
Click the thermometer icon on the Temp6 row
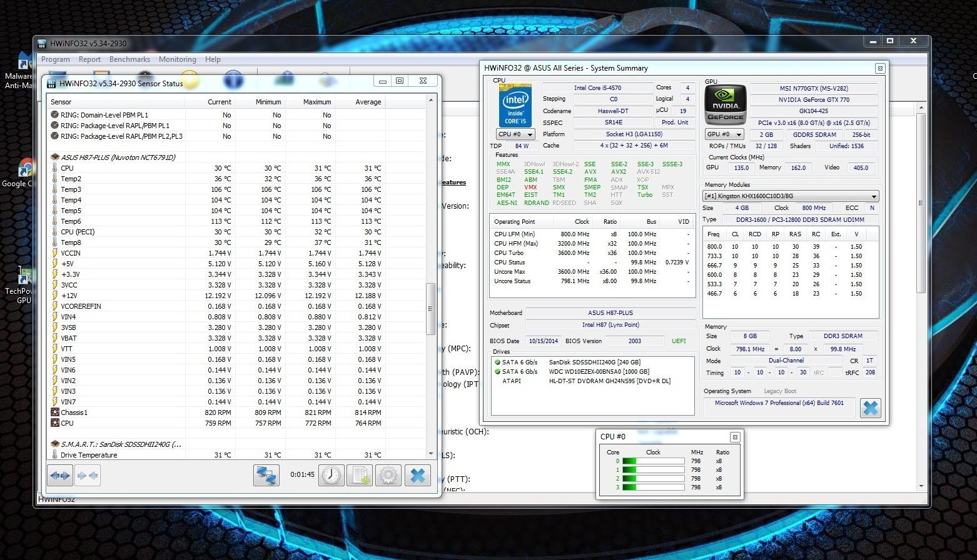tap(55, 221)
